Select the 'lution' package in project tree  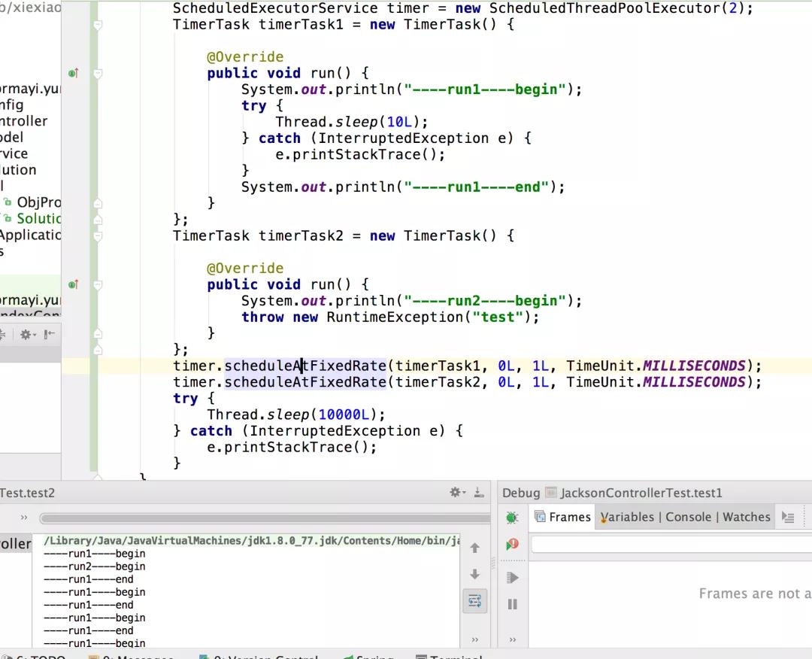(18, 170)
